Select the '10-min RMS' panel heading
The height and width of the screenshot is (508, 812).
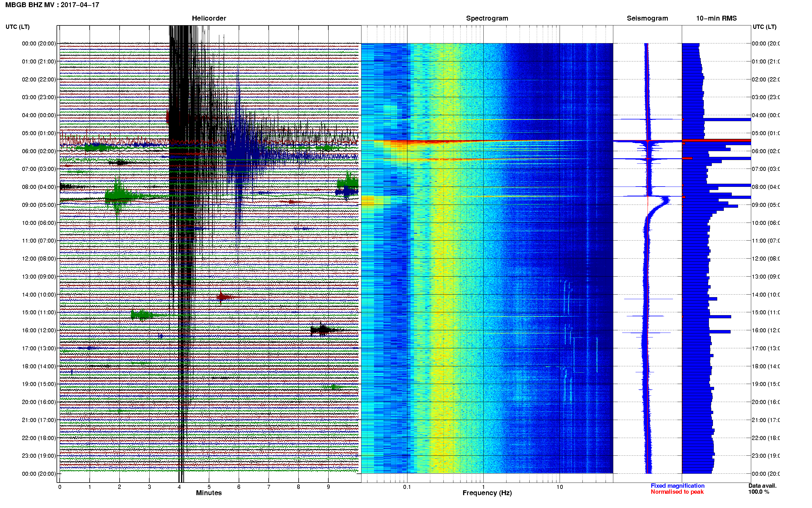pos(716,18)
